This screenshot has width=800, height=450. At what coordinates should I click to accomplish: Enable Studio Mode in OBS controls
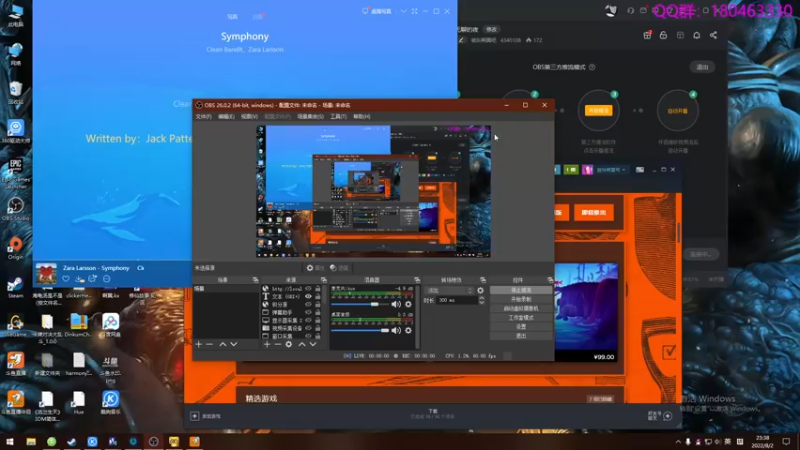(x=521, y=318)
